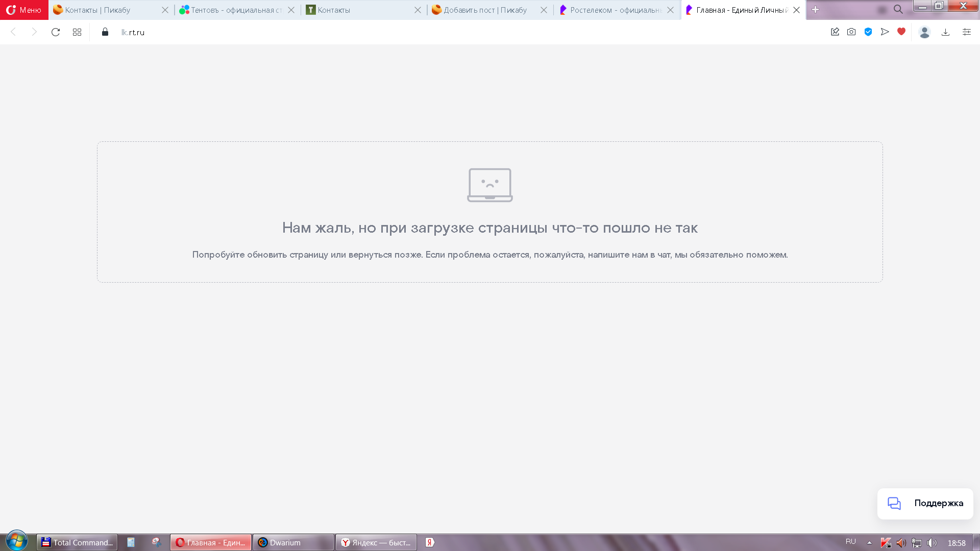This screenshot has width=980, height=551.
Task: Close the Тентовъ tab
Action: tap(291, 10)
